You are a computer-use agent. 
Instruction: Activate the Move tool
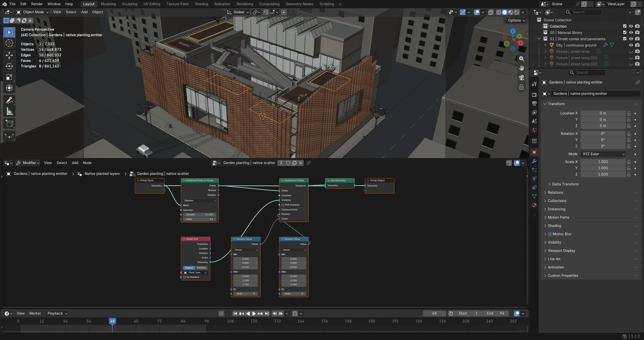point(9,55)
